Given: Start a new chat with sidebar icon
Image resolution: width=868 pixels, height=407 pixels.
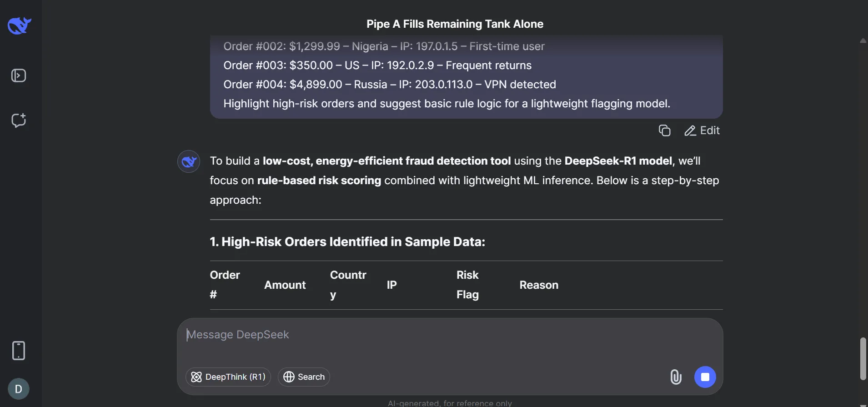Looking at the screenshot, I should click(x=19, y=121).
